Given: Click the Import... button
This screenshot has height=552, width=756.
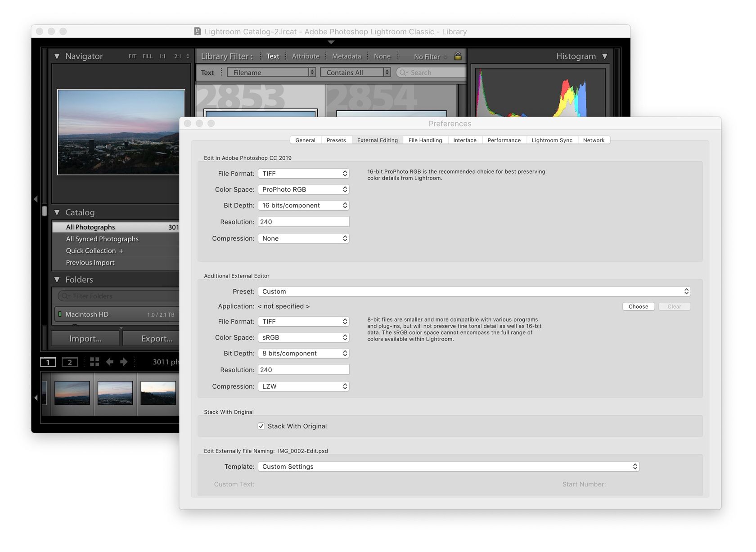Looking at the screenshot, I should [x=85, y=339].
